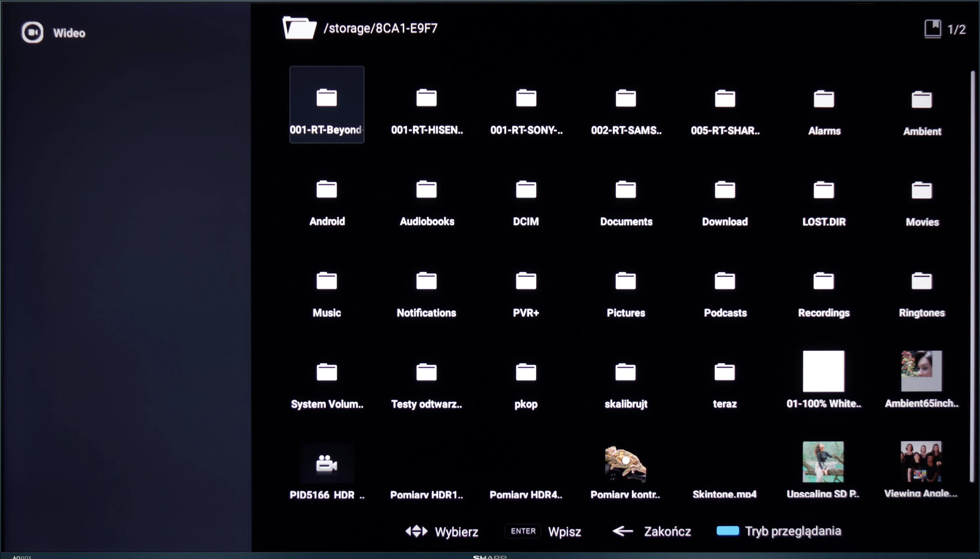This screenshot has width=980, height=559.
Task: Click the page indicator bookmark icon
Action: click(932, 29)
